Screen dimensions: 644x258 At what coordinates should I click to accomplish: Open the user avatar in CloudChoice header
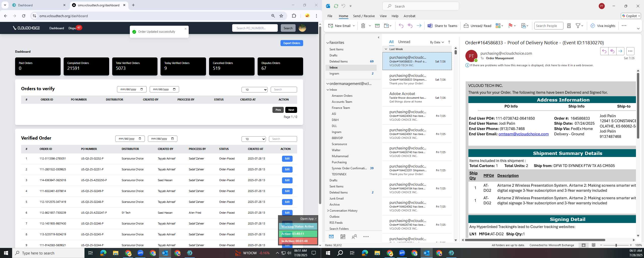(x=302, y=28)
